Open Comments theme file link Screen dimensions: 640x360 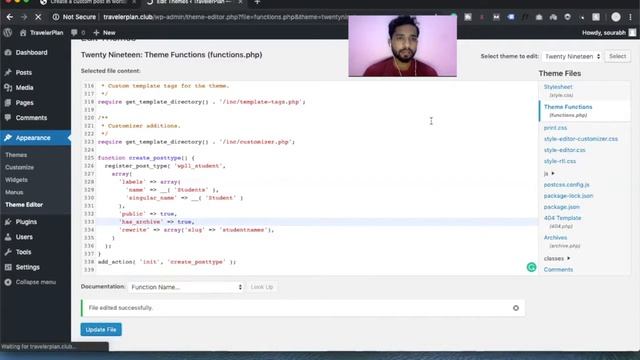[x=558, y=270]
